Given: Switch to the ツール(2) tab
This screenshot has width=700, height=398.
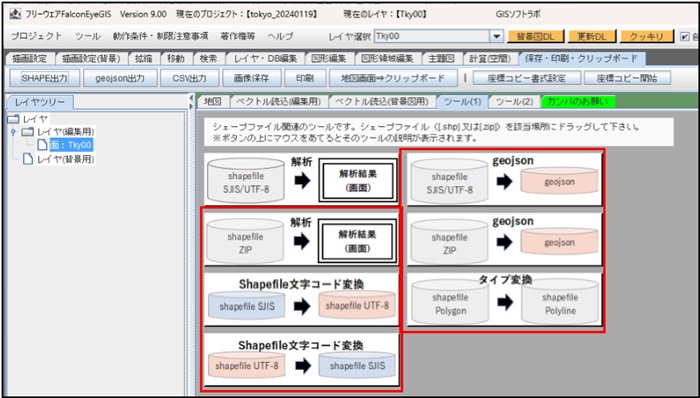Looking at the screenshot, I should pos(514,102).
